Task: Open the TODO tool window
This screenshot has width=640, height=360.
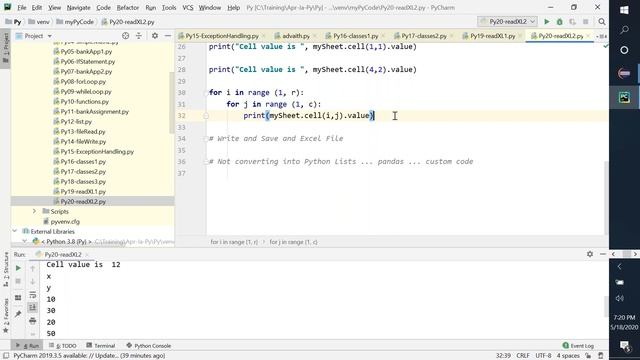Action: pos(62,346)
